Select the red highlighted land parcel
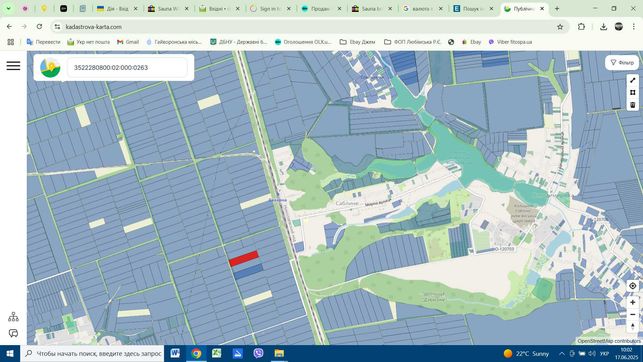Screen dimensions: 643x362 click(x=244, y=258)
